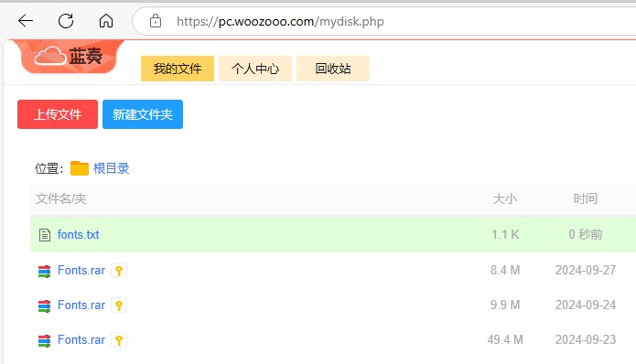Click the 时间 column header
This screenshot has height=364, width=636.
pyautogui.click(x=586, y=198)
